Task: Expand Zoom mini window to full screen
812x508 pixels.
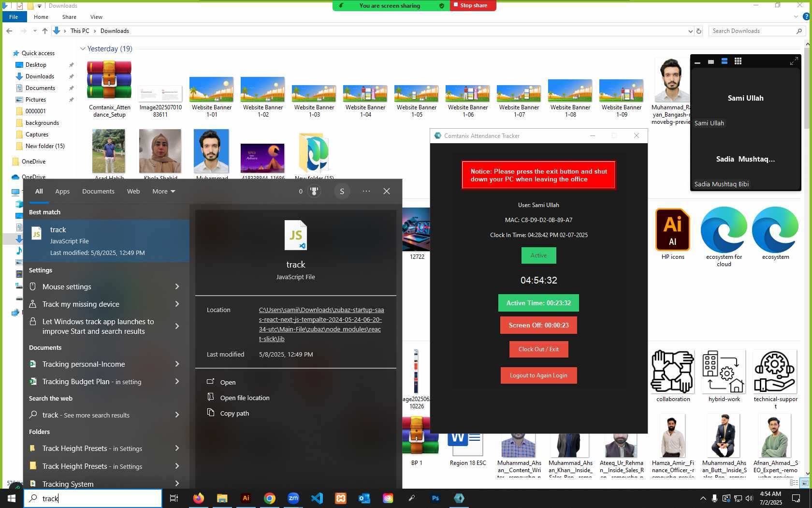Action: pyautogui.click(x=794, y=61)
